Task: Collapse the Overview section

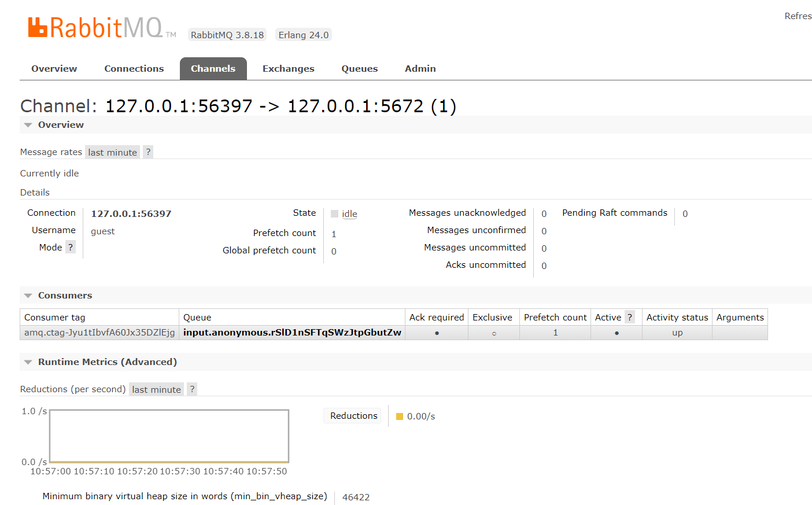Action: [x=28, y=125]
